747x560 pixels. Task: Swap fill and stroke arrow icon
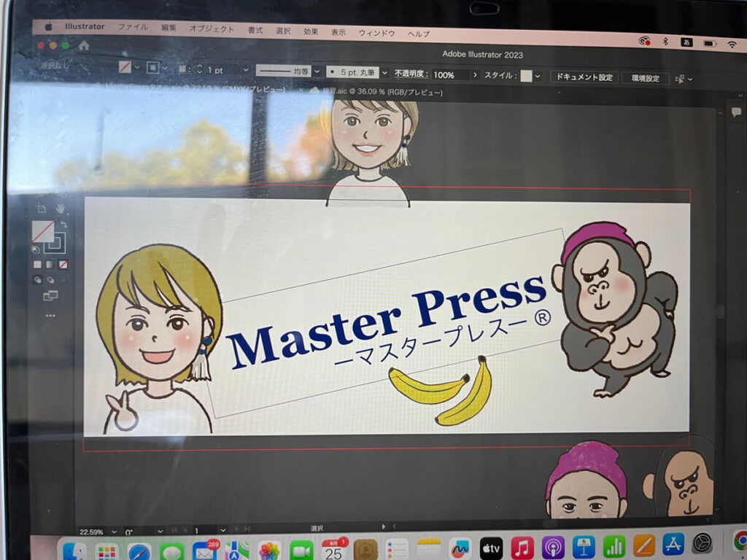click(x=64, y=225)
